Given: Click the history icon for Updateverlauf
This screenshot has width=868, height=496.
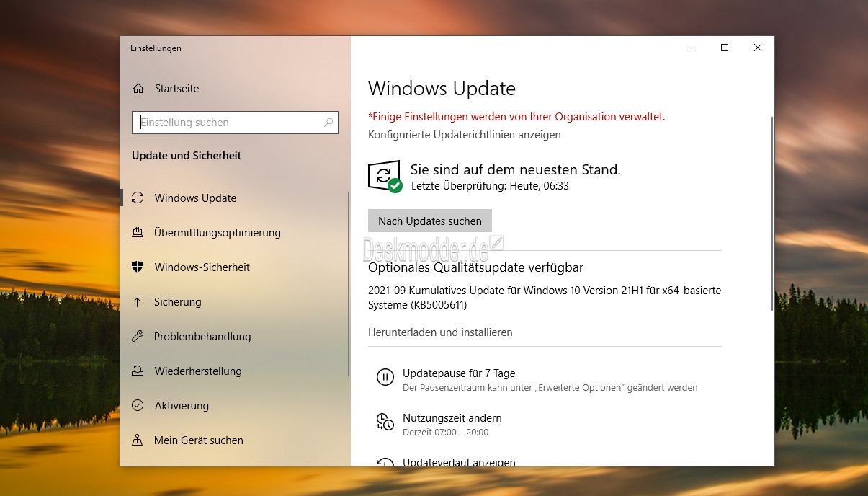Looking at the screenshot, I should click(x=385, y=462).
